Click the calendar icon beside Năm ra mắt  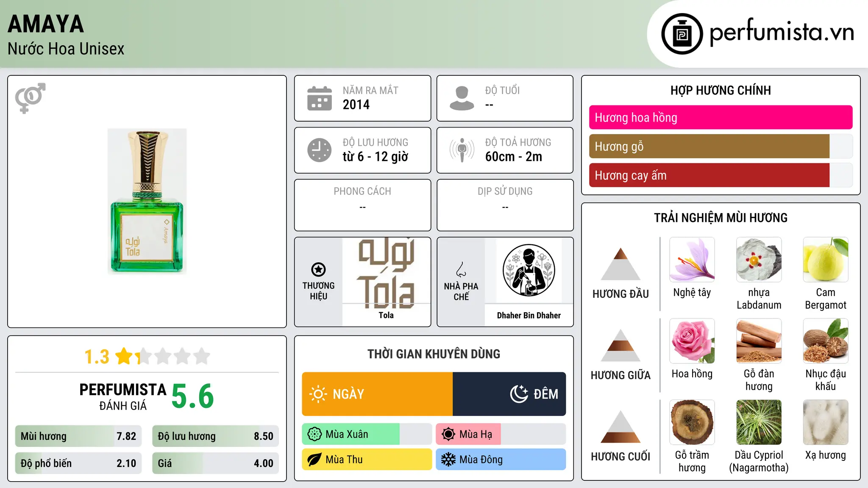pyautogui.click(x=320, y=98)
